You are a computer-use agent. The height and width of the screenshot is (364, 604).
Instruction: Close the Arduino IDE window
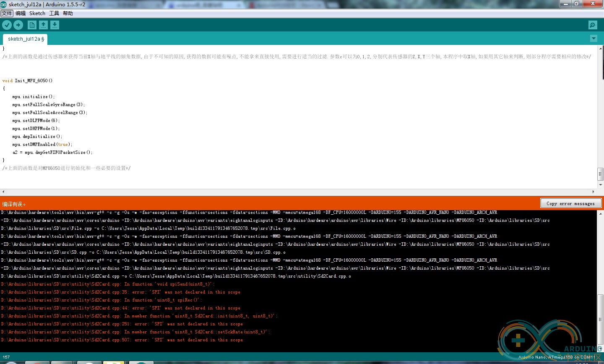[593, 3]
